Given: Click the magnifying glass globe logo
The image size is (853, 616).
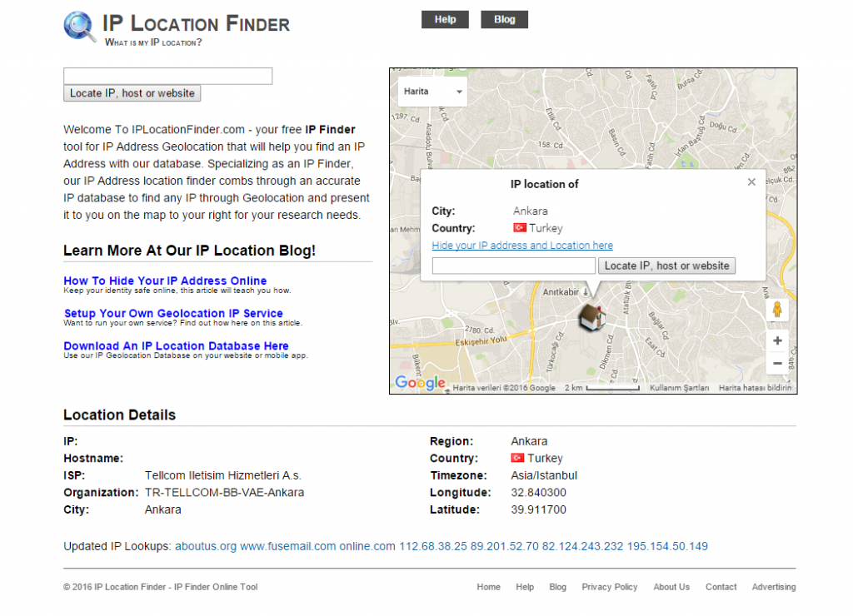Looking at the screenshot, I should pyautogui.click(x=80, y=27).
